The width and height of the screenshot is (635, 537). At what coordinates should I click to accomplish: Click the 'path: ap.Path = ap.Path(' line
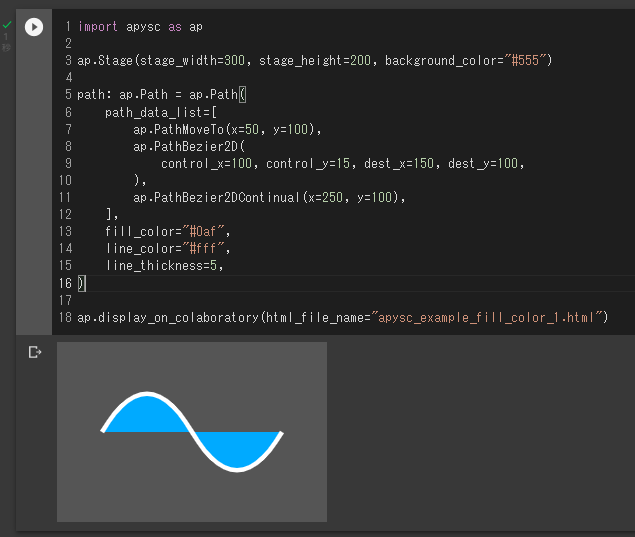point(162,95)
